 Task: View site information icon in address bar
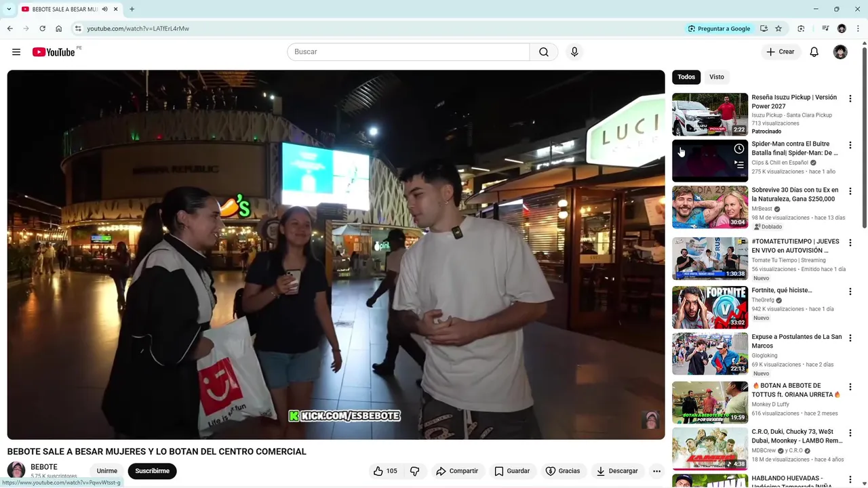(78, 28)
